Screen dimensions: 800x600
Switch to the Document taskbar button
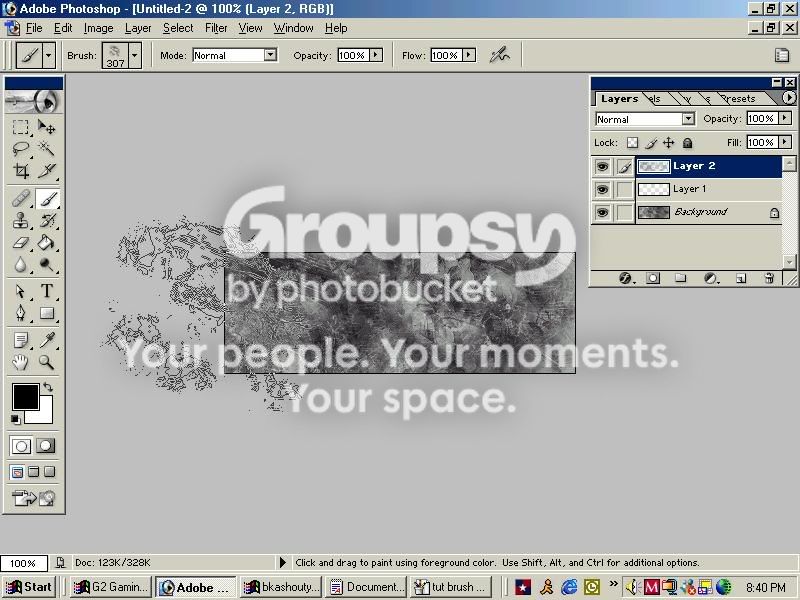point(365,587)
